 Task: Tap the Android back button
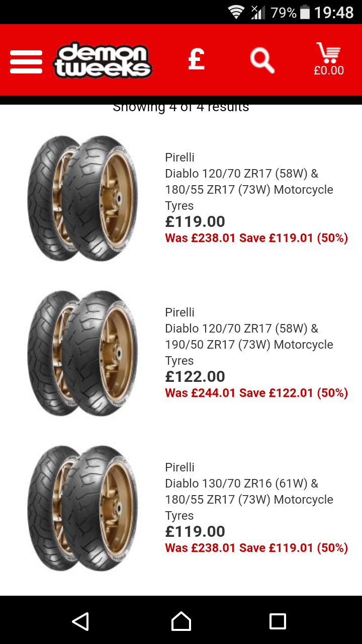tap(80, 621)
